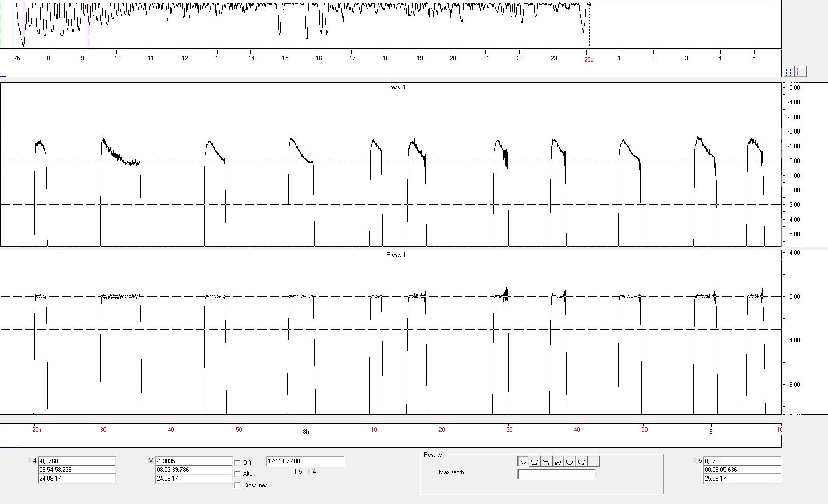
Task: Click the F5 value field showing 8,0723
Action: 742,461
